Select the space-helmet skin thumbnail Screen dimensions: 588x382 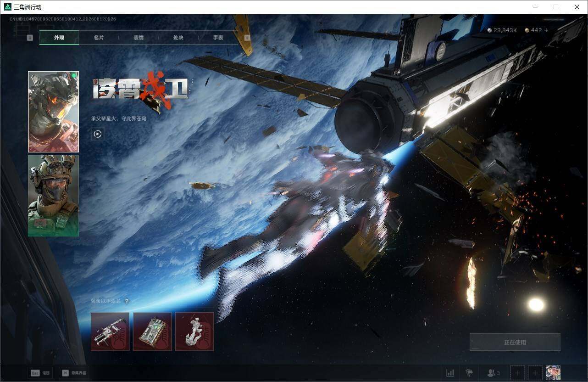(53, 112)
